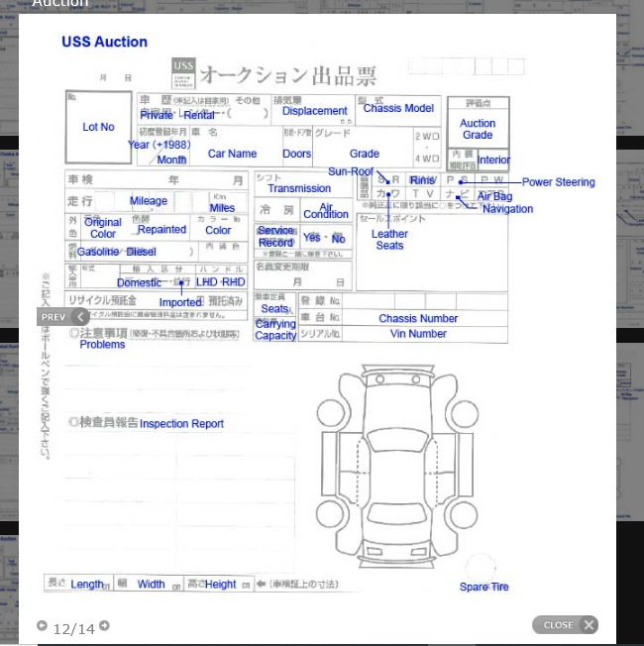Image resolution: width=644 pixels, height=646 pixels.
Task: Click right arrow next to 12/14 counter
Action: tap(105, 625)
